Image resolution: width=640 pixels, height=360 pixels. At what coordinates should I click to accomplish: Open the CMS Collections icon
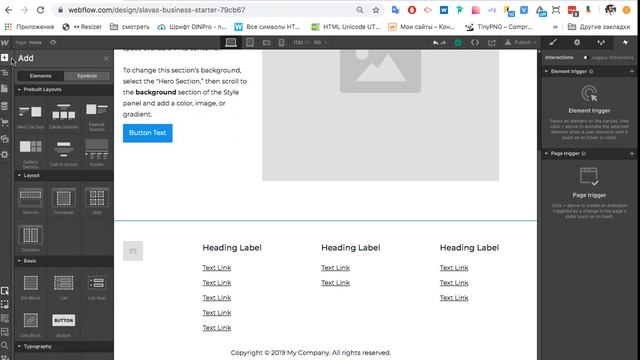pyautogui.click(x=4, y=106)
